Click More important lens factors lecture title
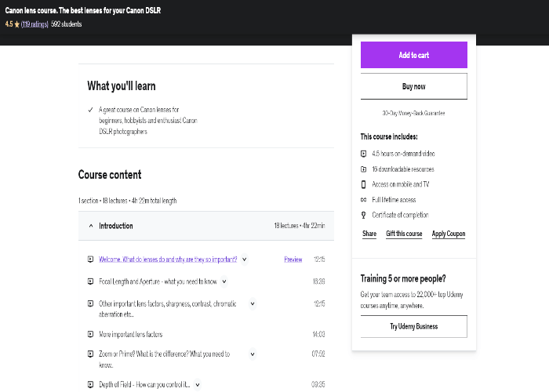Viewport: 549px width, 392px height. click(x=131, y=334)
